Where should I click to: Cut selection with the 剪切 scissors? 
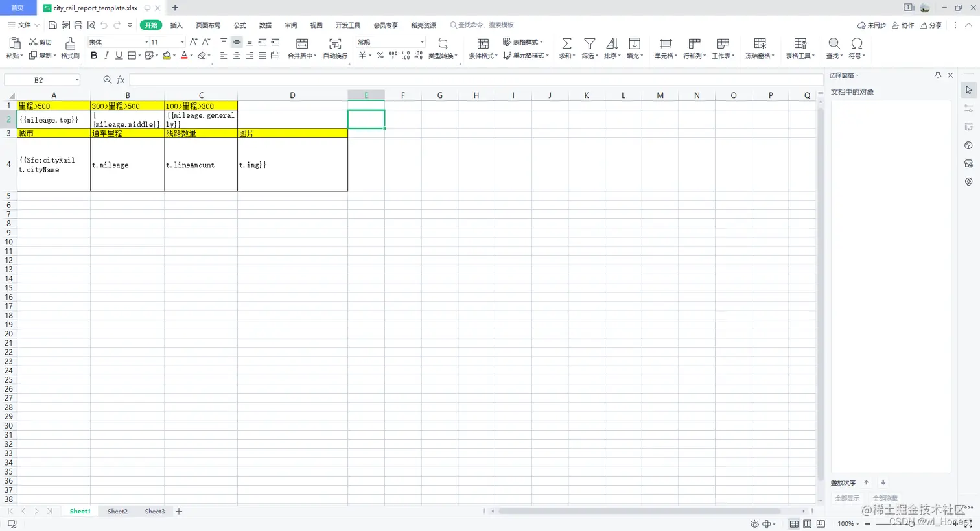(x=40, y=42)
